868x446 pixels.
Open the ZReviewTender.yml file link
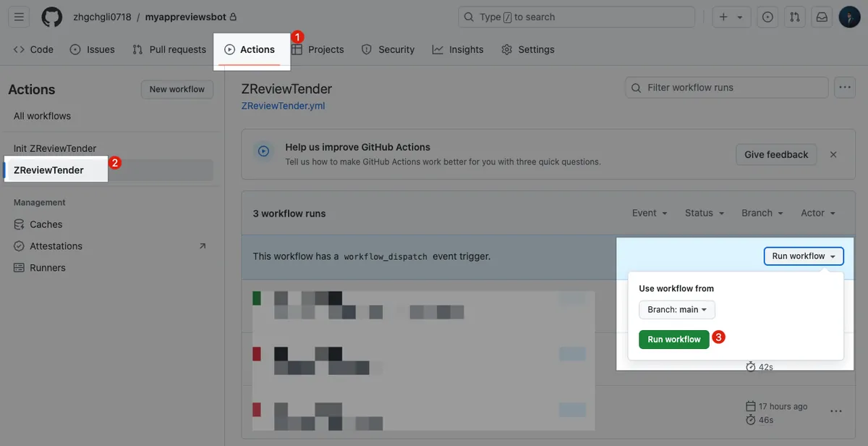tap(283, 106)
